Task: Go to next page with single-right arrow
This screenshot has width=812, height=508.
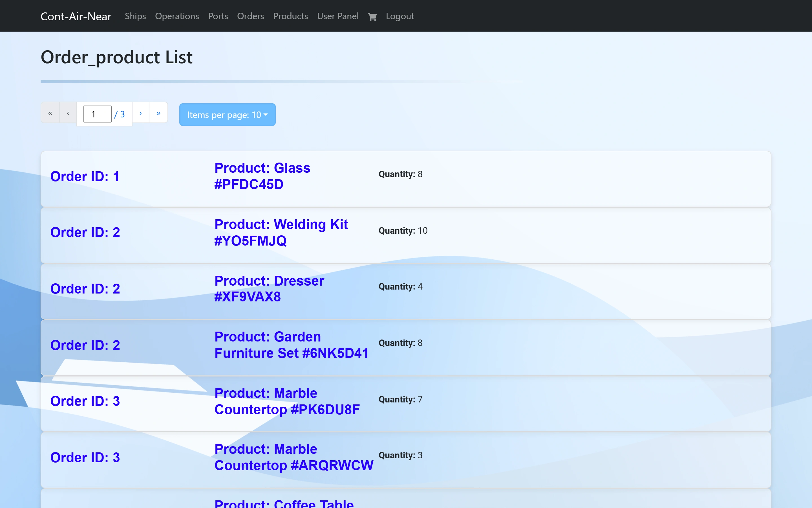Action: coord(141,113)
